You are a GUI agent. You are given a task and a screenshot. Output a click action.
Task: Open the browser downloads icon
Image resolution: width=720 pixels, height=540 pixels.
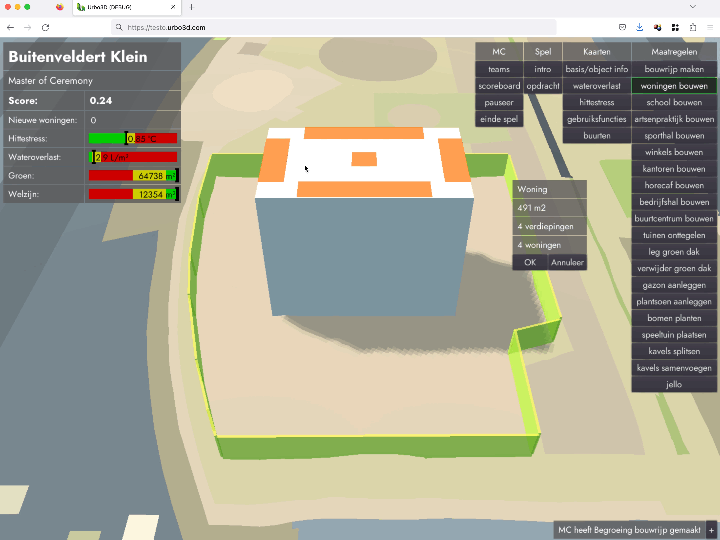coord(639,27)
